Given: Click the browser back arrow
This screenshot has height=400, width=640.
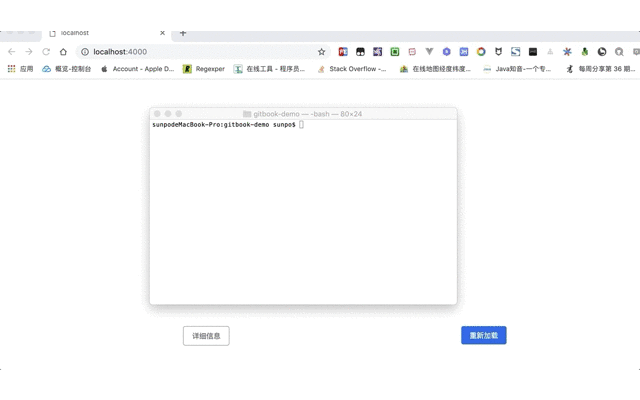Looking at the screenshot, I should (x=11, y=51).
